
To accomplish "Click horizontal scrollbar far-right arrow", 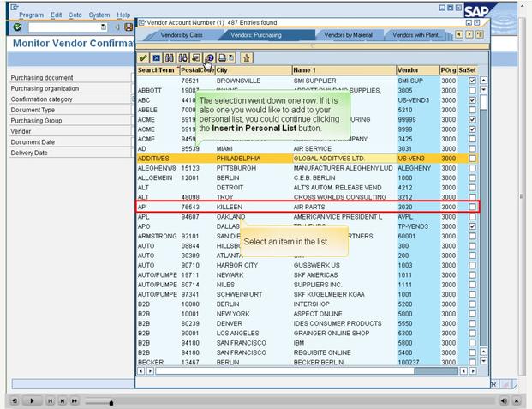I will [473, 371].
